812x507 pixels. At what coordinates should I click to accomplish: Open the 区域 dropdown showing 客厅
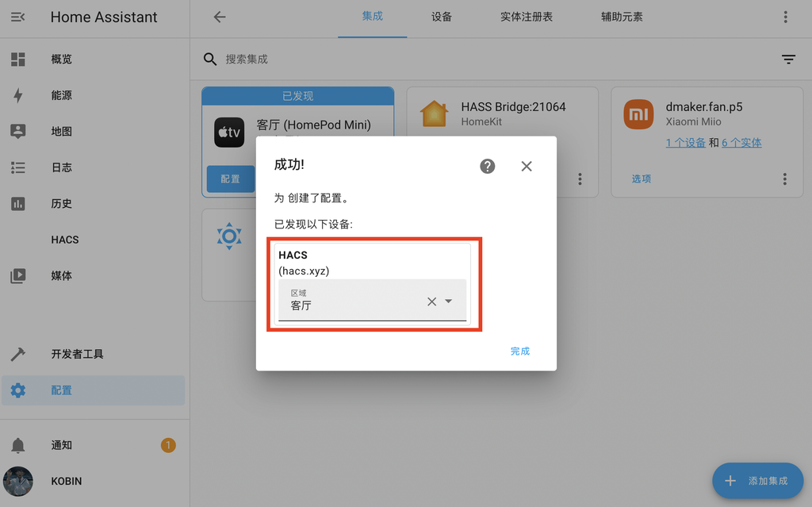(447, 302)
